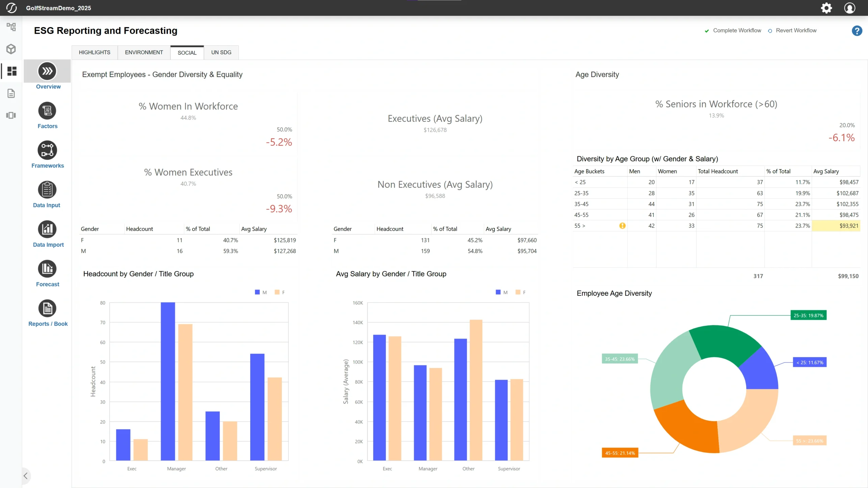868x488 pixels.
Task: Open the workflow hierarchy icon in the far-left rail
Action: click(x=11, y=27)
